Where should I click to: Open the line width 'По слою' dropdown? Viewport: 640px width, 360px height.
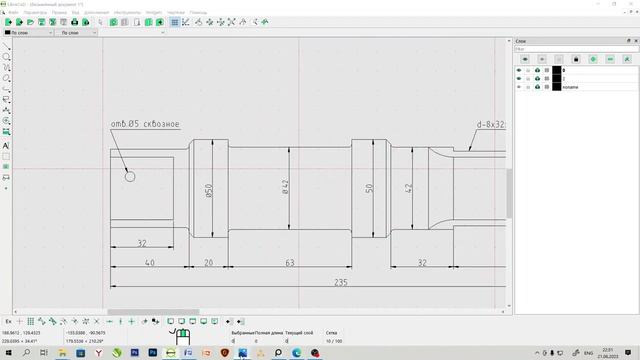click(x=77, y=32)
